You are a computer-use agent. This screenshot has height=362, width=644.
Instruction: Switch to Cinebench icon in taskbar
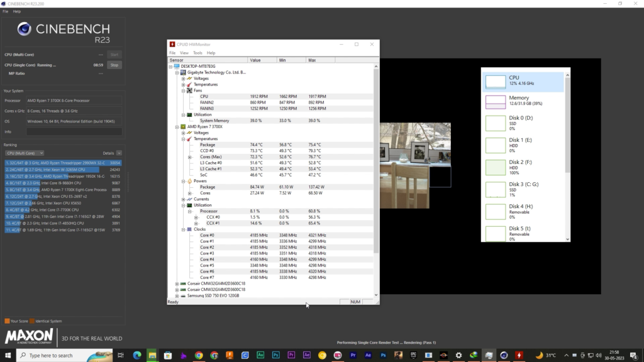point(504,356)
